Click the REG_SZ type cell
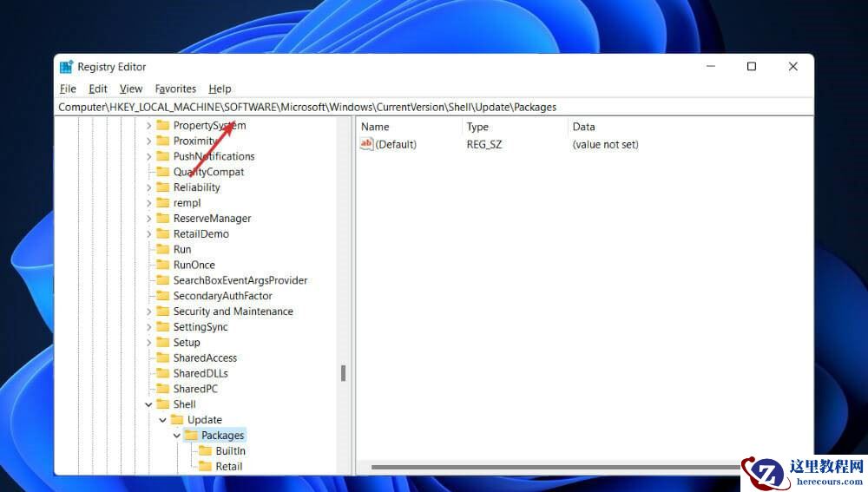Viewport: 868px width, 492px height. click(483, 144)
